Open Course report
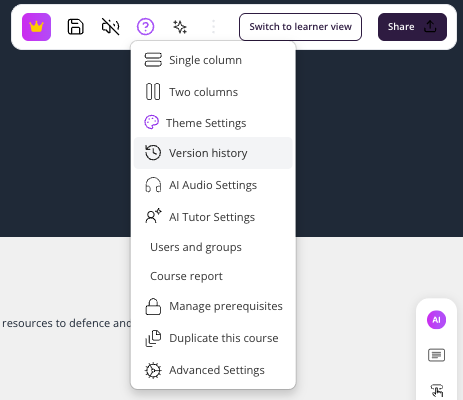 click(x=213, y=276)
